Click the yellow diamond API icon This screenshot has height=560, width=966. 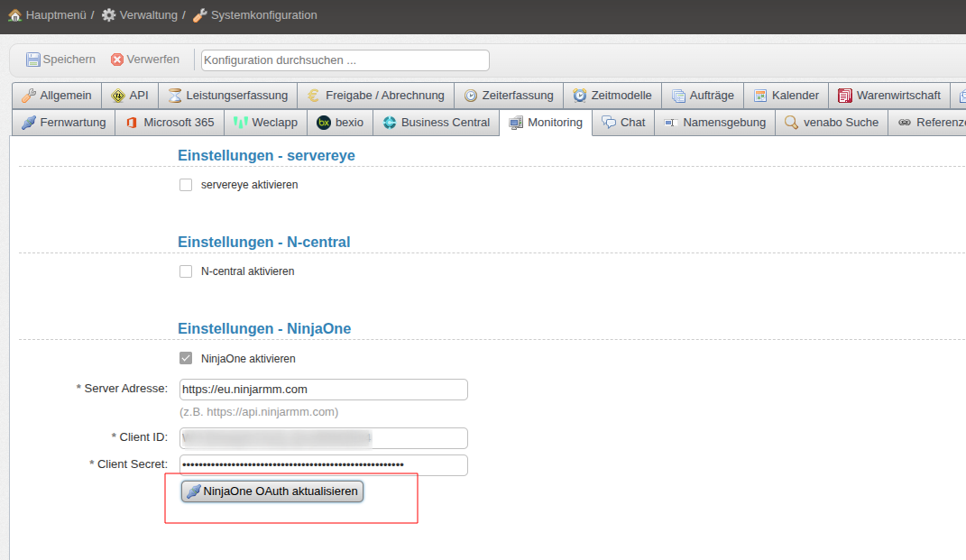117,96
